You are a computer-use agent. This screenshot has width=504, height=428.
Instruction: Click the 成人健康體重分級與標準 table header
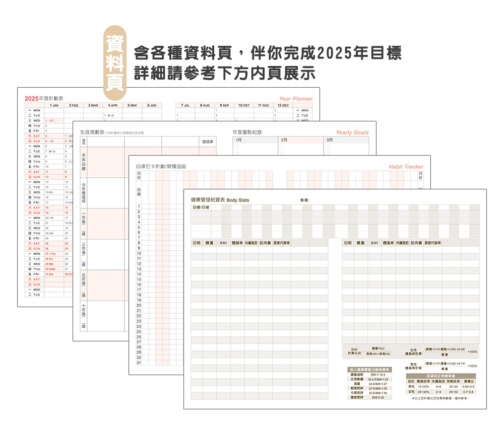[x=369, y=370]
